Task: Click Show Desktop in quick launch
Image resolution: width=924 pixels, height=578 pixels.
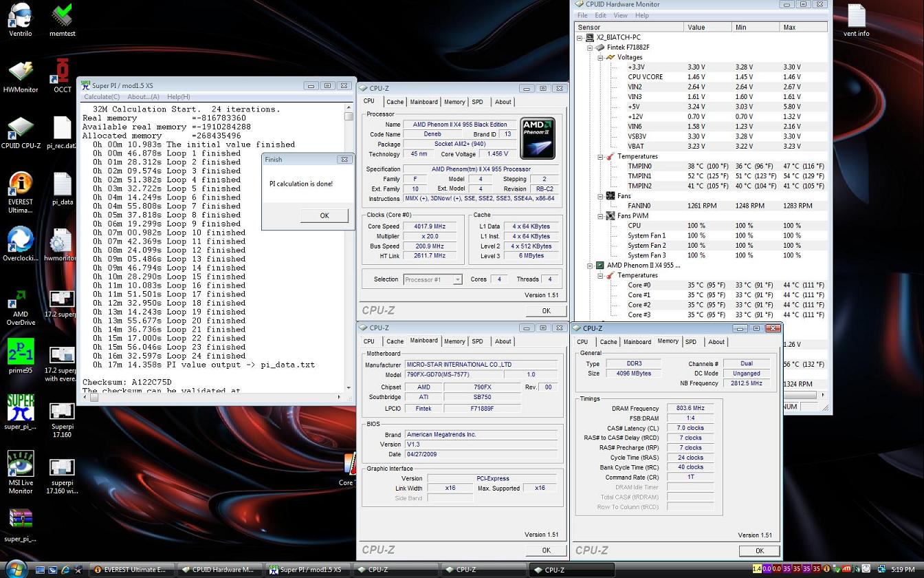Action: [41, 570]
